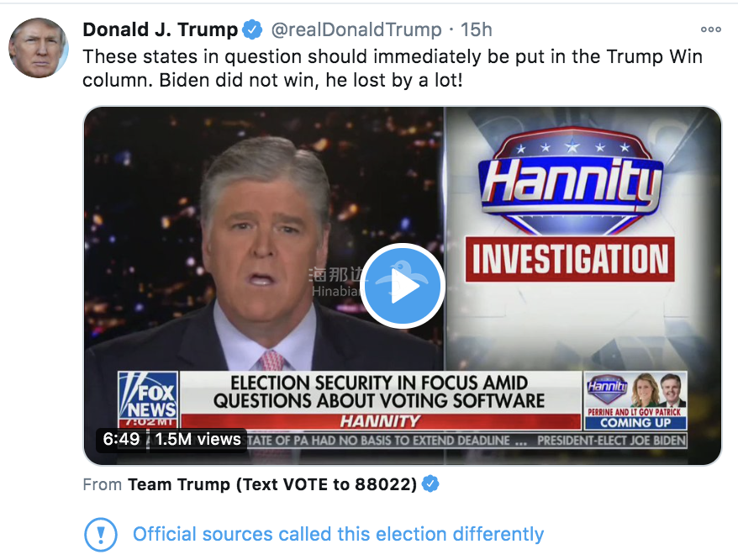Open Donald J. Trump's profile picture
The height and width of the screenshot is (560, 738).
pos(39,48)
